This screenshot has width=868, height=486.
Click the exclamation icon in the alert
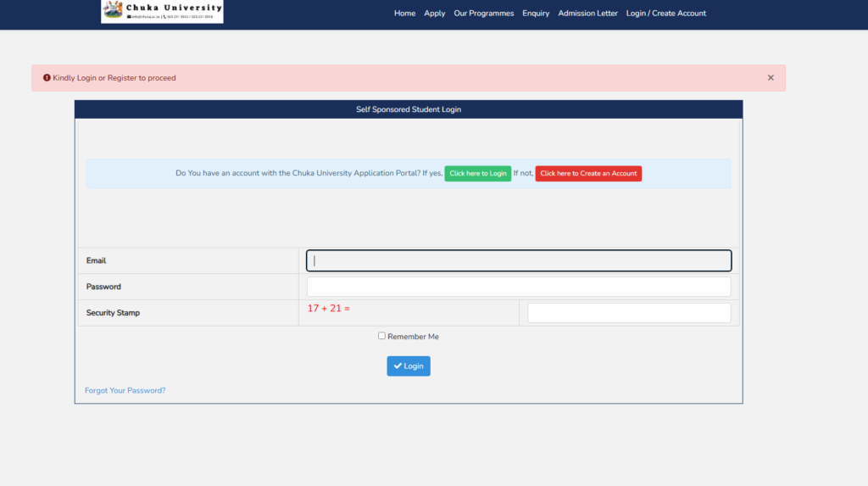[47, 78]
